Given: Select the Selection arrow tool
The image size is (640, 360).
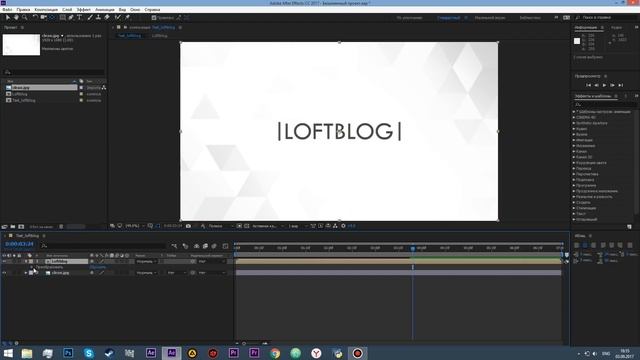Looking at the screenshot, I should (8, 18).
